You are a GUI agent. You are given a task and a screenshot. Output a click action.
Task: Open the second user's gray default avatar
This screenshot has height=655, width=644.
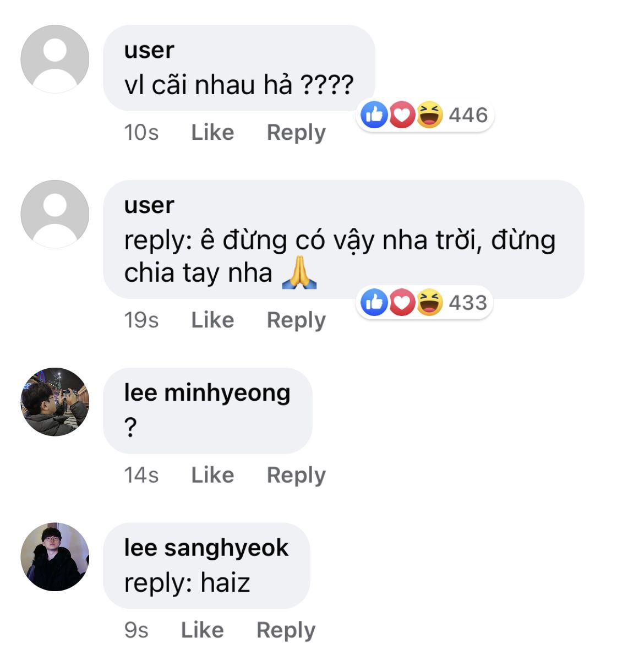54,214
